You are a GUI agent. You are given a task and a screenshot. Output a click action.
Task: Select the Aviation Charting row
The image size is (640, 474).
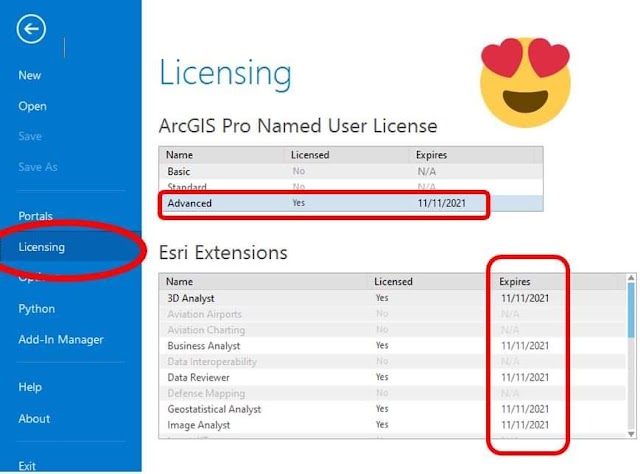coord(392,330)
